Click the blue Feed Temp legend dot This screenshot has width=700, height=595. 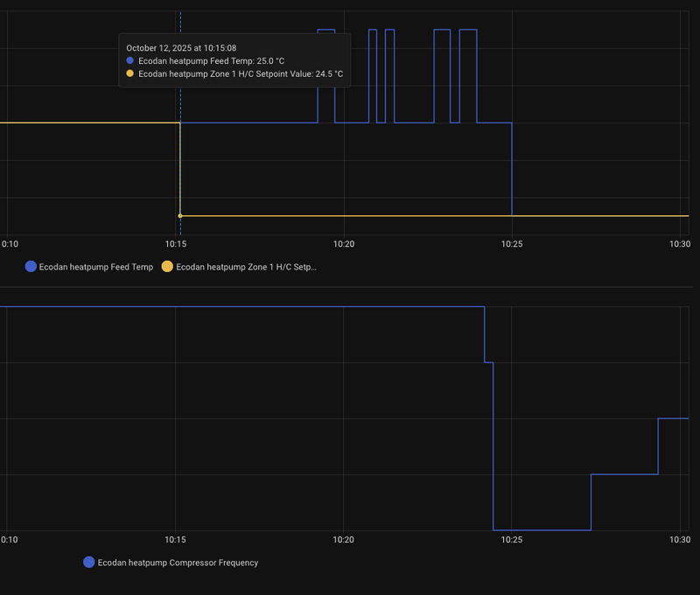coord(31,267)
